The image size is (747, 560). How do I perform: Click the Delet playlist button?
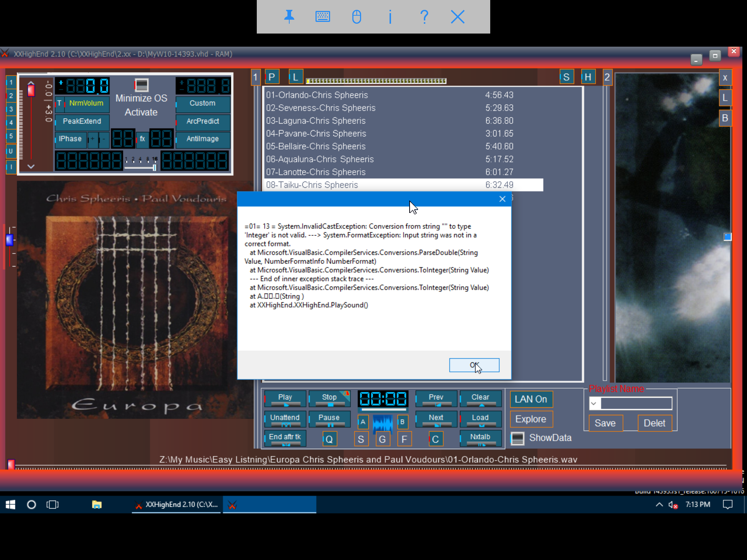(x=655, y=423)
